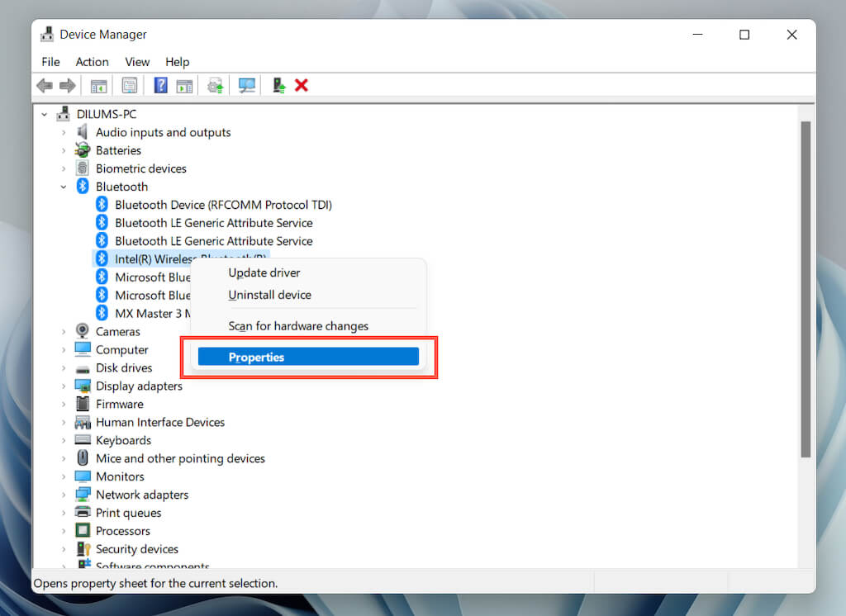
Task: Expand the Monitors category chevron
Action: [x=64, y=476]
